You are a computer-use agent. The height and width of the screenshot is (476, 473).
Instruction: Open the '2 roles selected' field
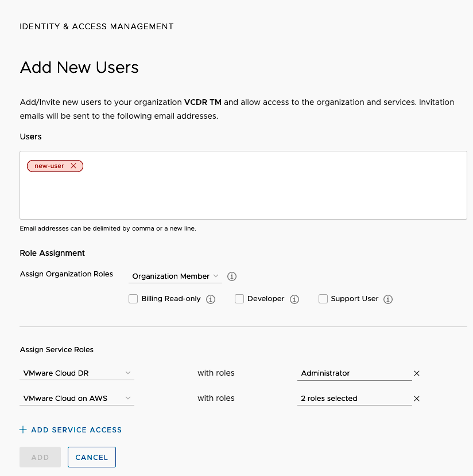click(x=354, y=399)
